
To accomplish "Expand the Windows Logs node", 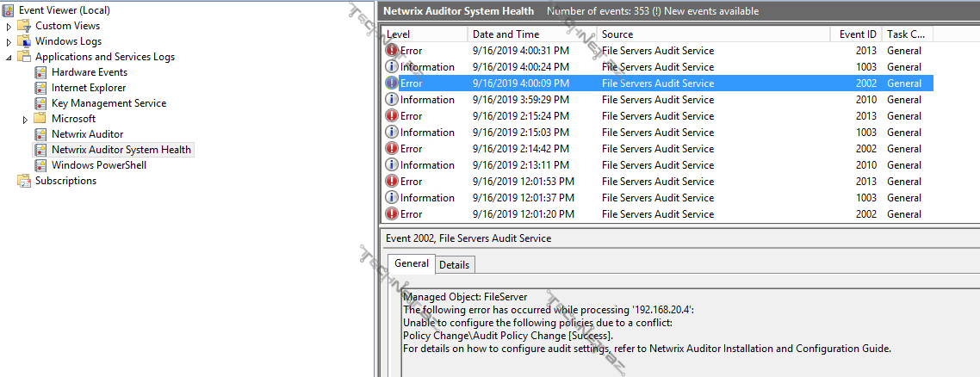I will tap(9, 42).
